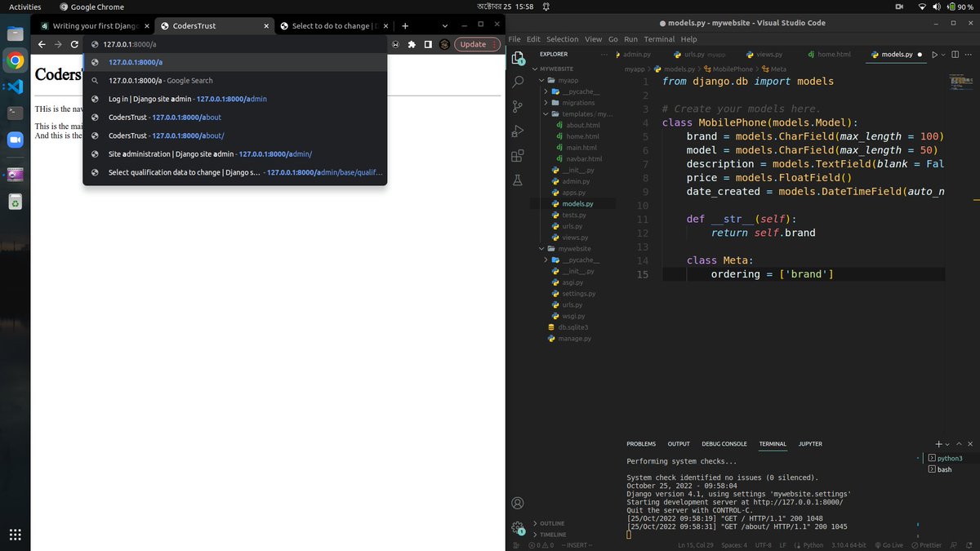Open the Search icon in activity bar
The image size is (980, 551).
tap(517, 81)
